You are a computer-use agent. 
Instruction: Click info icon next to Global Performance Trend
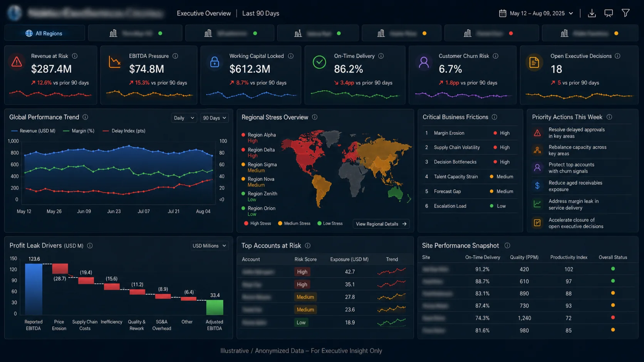point(86,117)
